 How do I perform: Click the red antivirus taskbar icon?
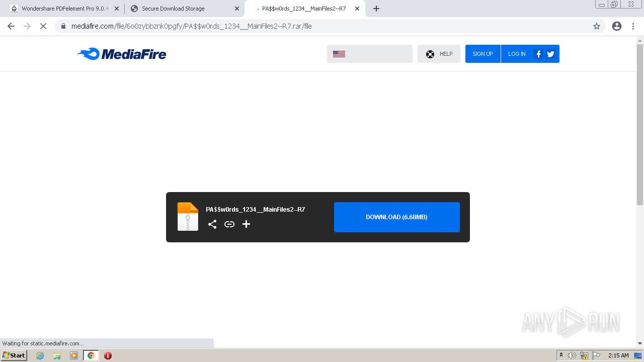tap(108, 355)
